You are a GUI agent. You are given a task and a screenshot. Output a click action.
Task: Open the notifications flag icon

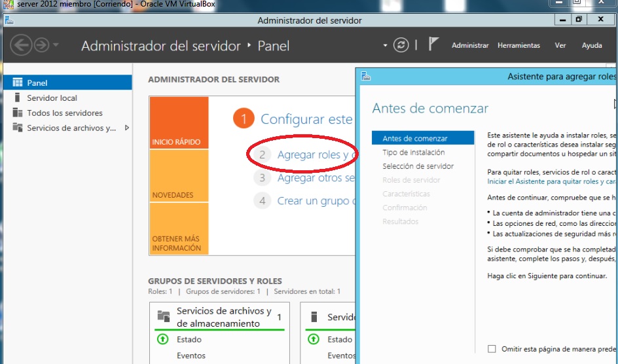(433, 45)
